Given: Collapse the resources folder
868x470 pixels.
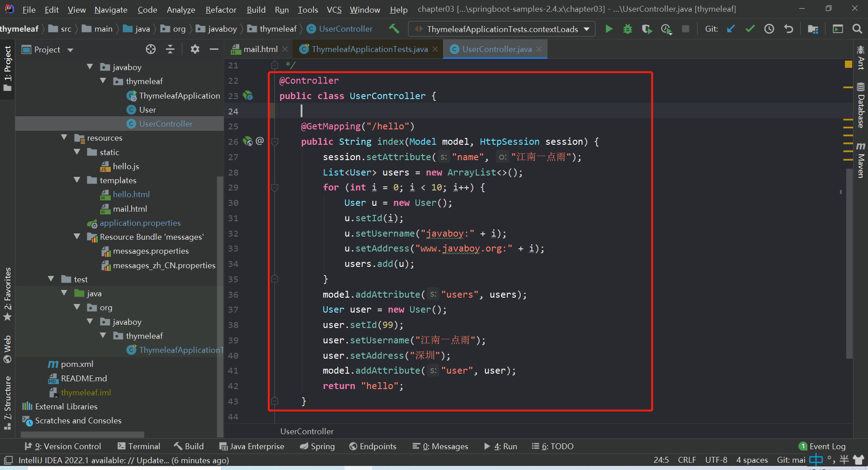Looking at the screenshot, I should 64,138.
